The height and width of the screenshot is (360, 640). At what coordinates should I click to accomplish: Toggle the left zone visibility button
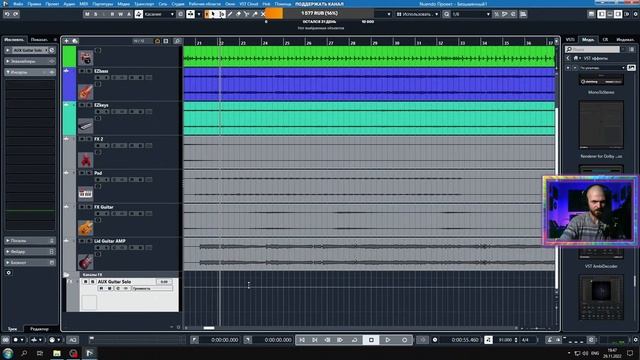(x=602, y=14)
